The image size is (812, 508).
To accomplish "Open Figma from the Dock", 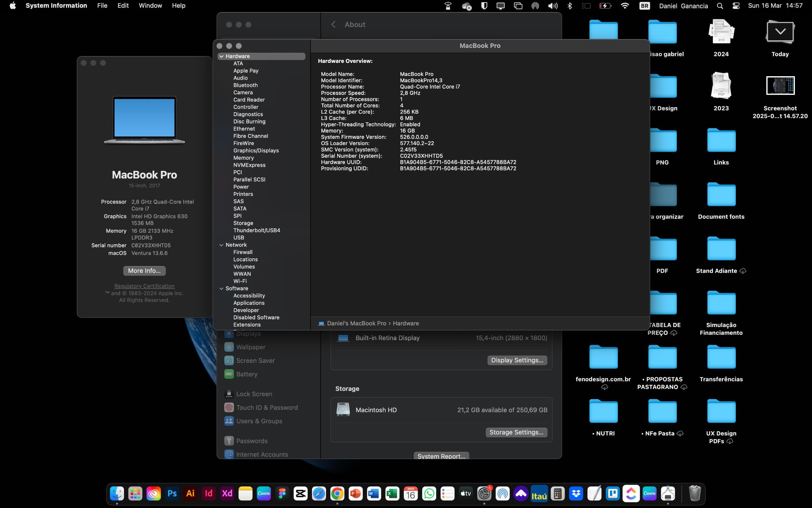I will point(282,493).
